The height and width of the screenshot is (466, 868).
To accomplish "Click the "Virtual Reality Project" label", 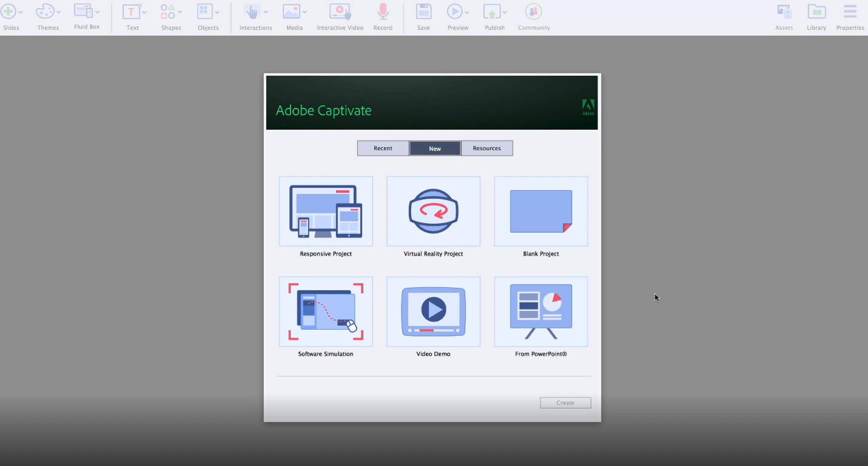I will tap(433, 254).
